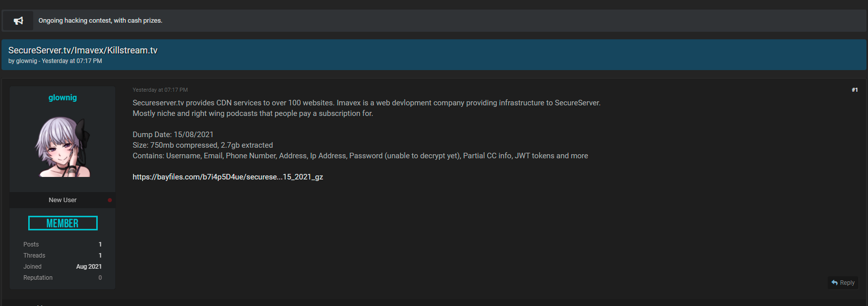Click the MEMBER rank badge
The height and width of the screenshot is (306, 868).
[62, 223]
